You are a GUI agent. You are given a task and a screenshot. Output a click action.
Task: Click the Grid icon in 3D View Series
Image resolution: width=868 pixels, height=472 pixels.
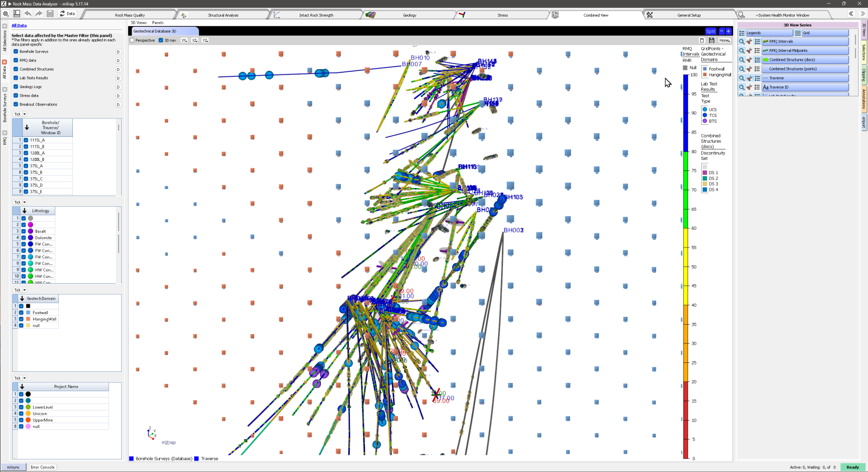pyautogui.click(x=798, y=33)
